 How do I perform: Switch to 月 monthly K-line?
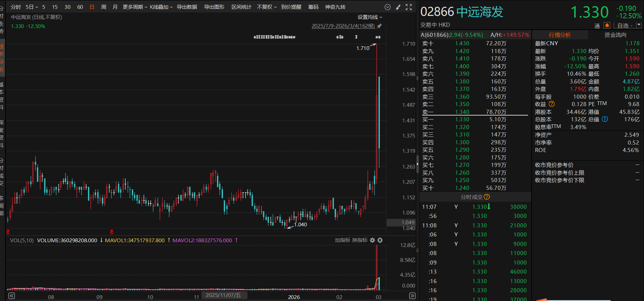pyautogui.click(x=115, y=7)
